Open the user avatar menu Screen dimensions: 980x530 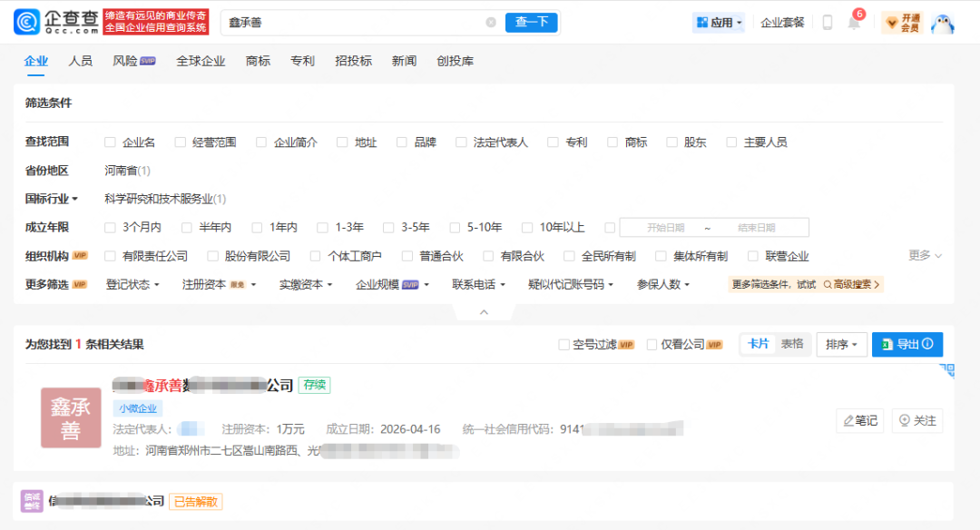pyautogui.click(x=943, y=23)
